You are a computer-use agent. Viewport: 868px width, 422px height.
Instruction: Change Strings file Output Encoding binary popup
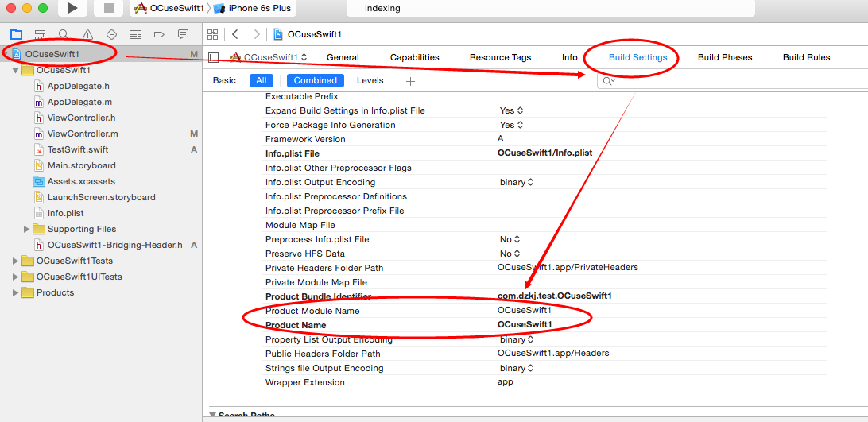(517, 368)
